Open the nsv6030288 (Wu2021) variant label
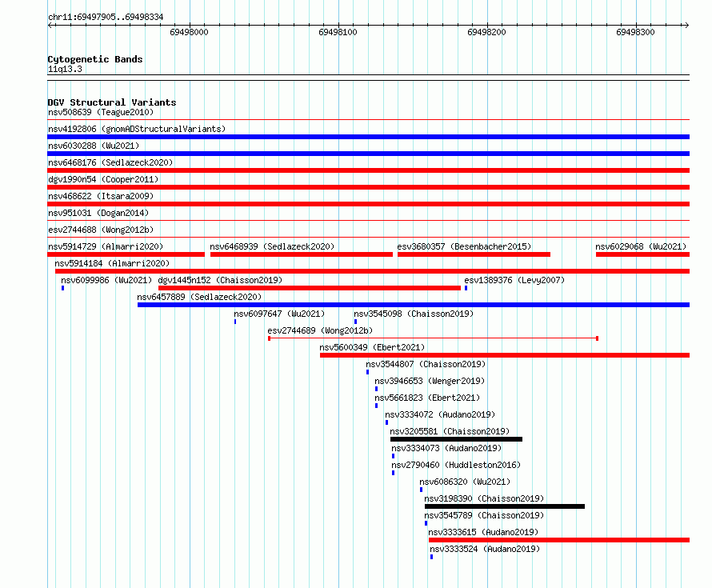This screenshot has height=588, width=712. [94, 146]
